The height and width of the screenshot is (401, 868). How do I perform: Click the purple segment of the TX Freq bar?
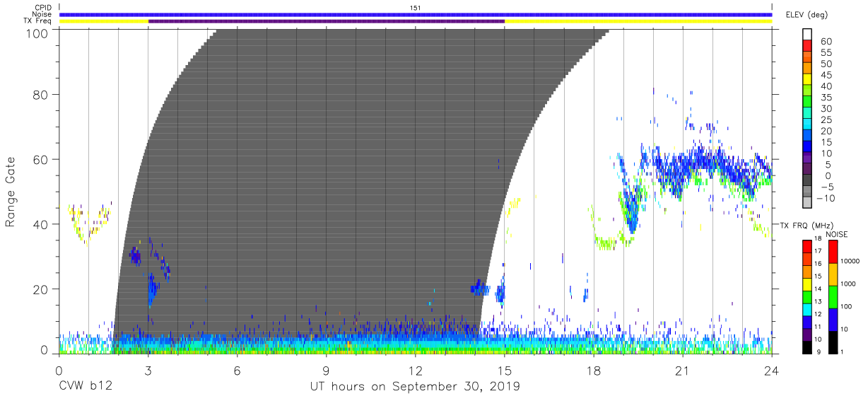[x=327, y=21]
